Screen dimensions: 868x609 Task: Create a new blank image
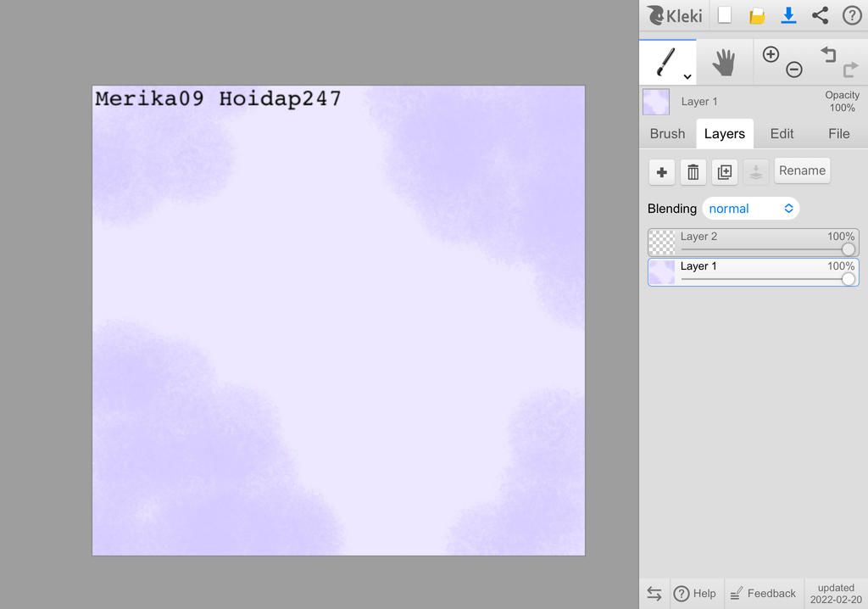tap(725, 15)
